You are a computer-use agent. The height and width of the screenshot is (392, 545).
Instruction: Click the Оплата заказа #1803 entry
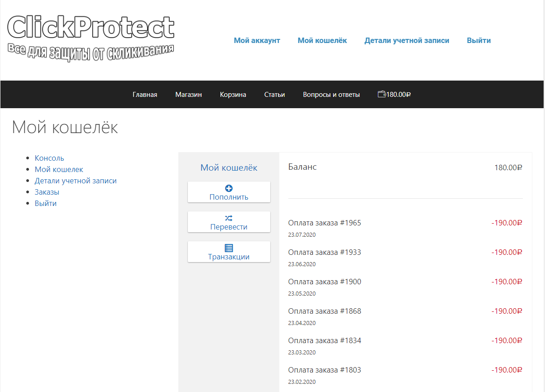325,370
